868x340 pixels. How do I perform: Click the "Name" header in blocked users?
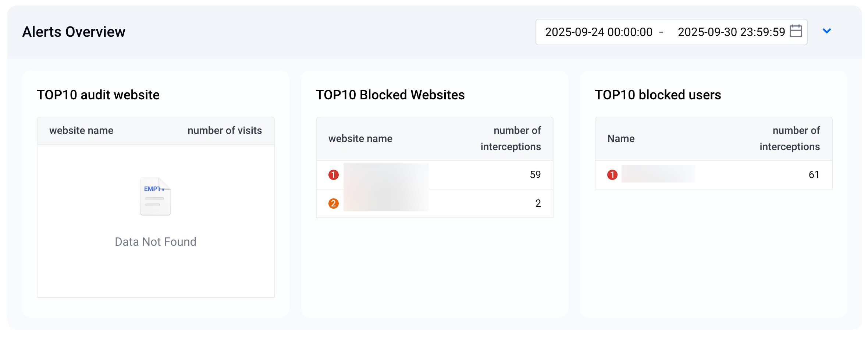click(621, 139)
